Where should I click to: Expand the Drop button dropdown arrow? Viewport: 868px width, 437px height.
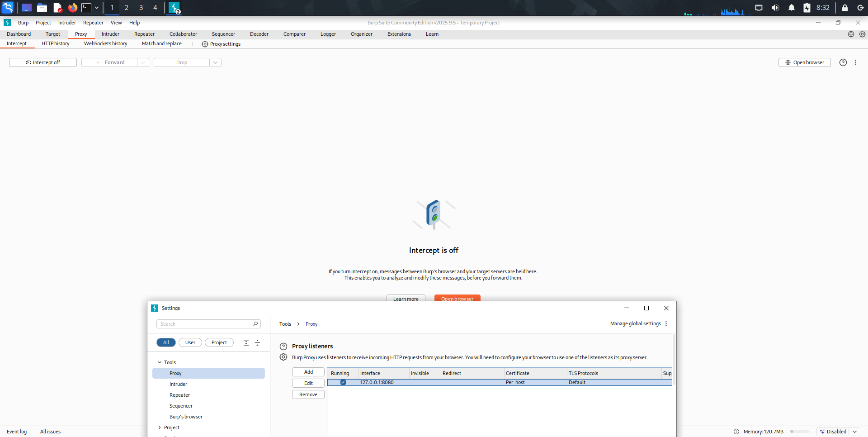click(216, 62)
